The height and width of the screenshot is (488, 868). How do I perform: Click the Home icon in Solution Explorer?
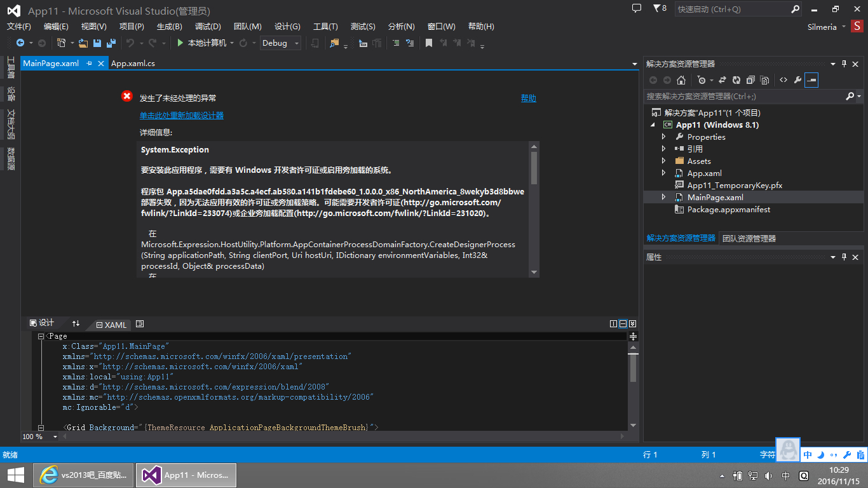(681, 80)
